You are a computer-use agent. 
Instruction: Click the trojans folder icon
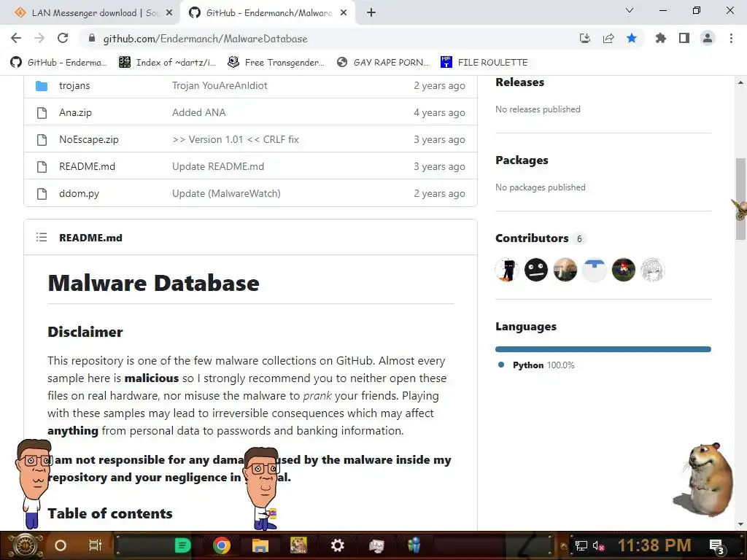[42, 86]
